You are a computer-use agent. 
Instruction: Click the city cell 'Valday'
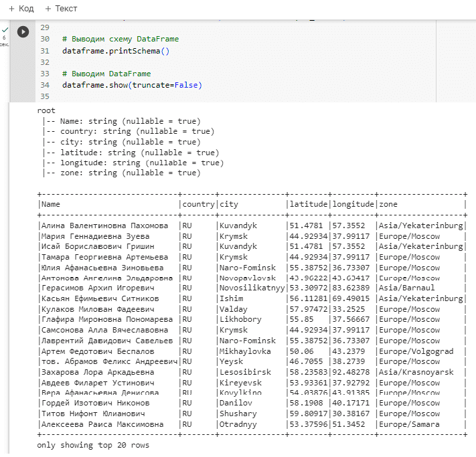(234, 309)
